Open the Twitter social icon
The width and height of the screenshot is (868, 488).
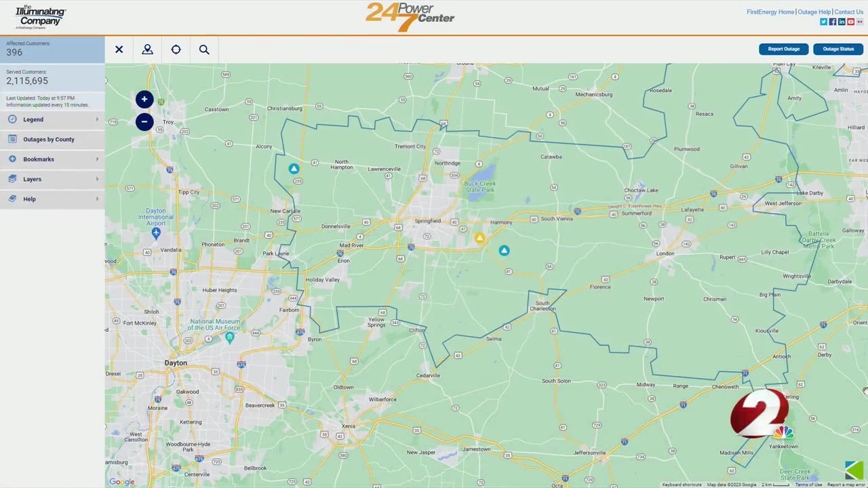823,22
